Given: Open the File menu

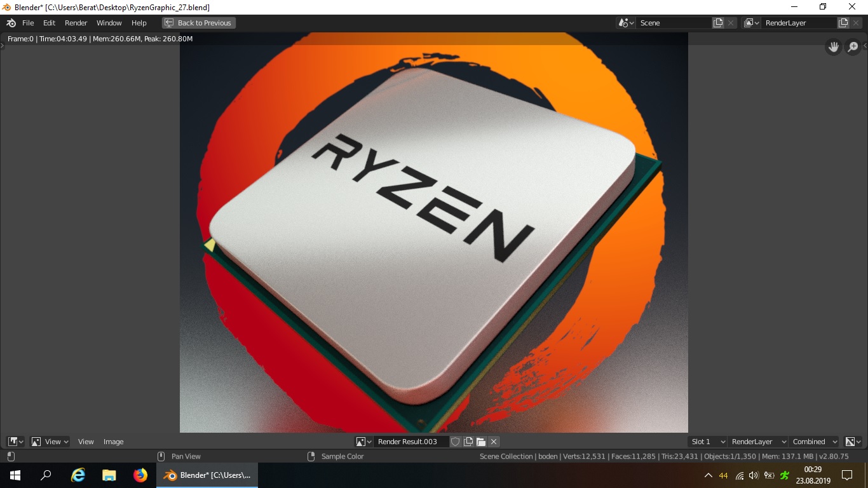Looking at the screenshot, I should tap(28, 23).
